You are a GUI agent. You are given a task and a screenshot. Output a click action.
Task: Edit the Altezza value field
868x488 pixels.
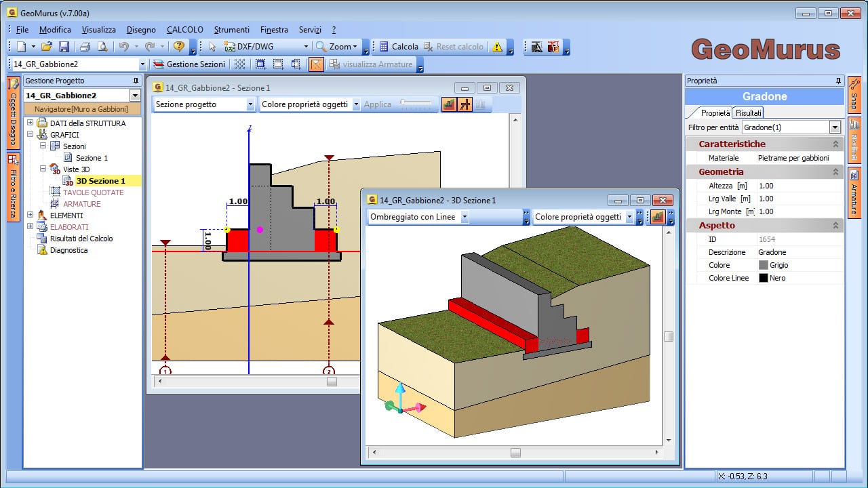pos(800,186)
